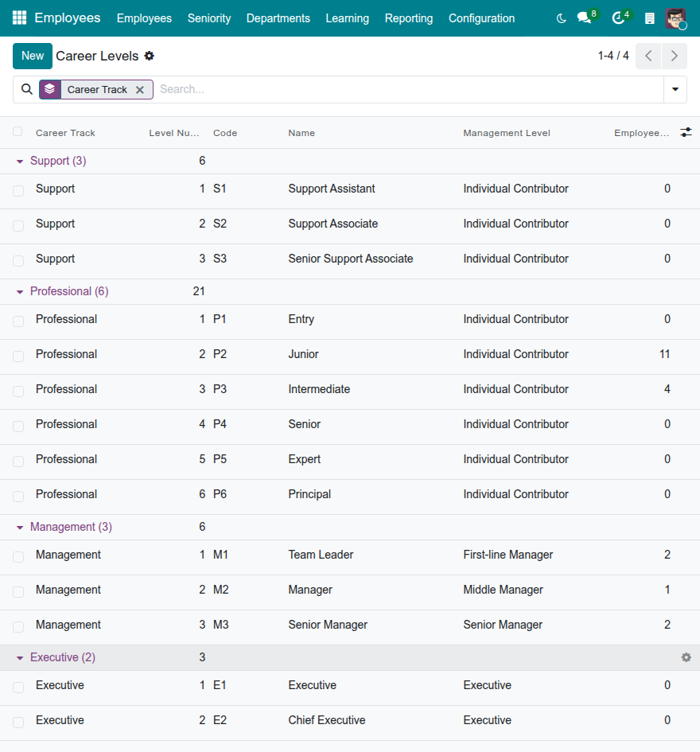Go to the previous page

click(648, 56)
